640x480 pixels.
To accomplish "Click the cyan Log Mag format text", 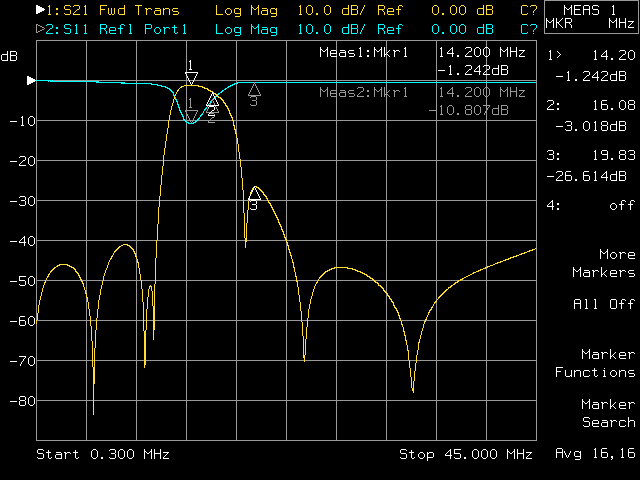I will [247, 30].
